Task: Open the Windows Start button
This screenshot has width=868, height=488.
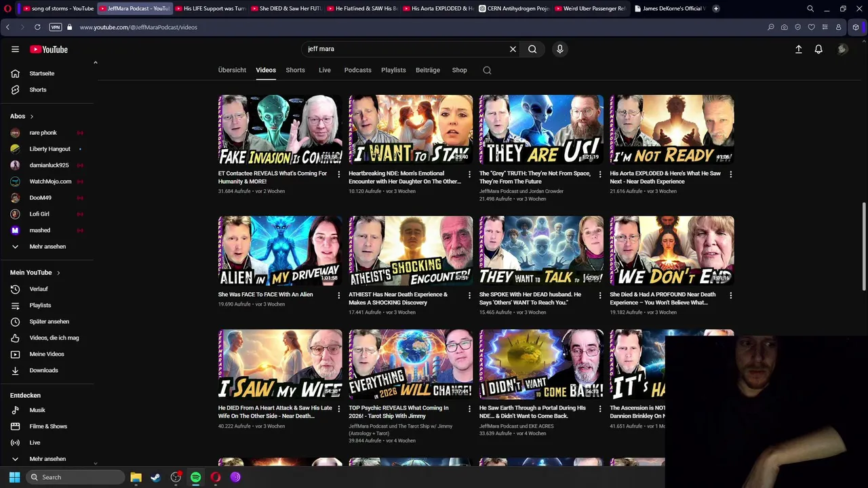Action: click(14, 477)
